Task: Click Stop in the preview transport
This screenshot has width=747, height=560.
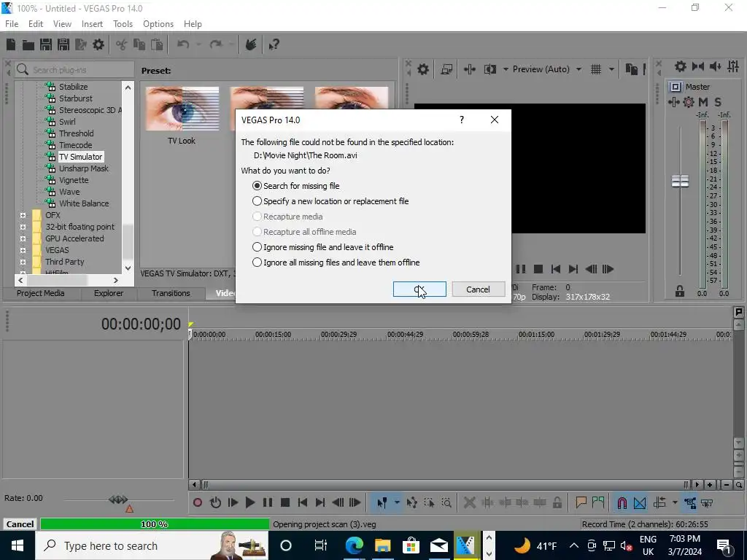Action: pyautogui.click(x=538, y=269)
